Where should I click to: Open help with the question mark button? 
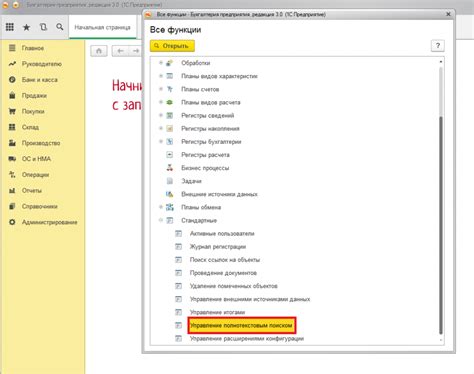click(x=438, y=45)
